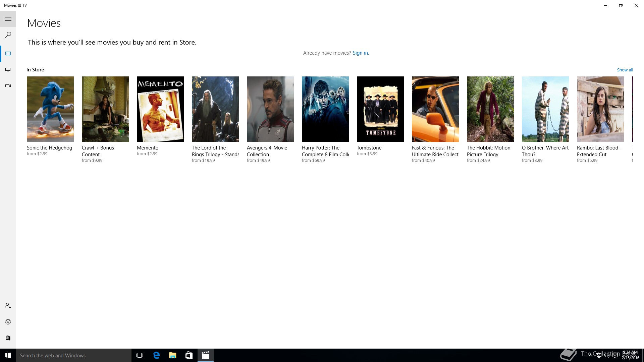Screen dimensions: 644x362
Task: Open the Avengers 4-Movie Collection poster
Action: [270, 109]
